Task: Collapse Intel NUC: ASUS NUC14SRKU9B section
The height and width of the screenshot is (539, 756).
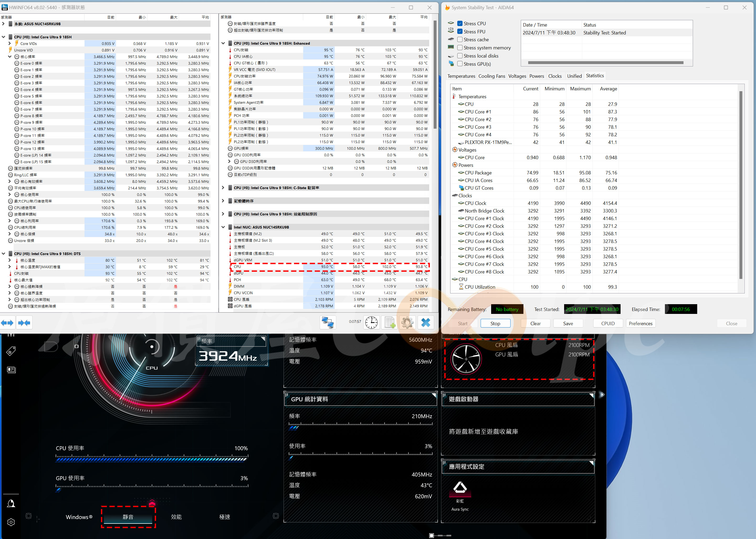Action: click(x=223, y=227)
